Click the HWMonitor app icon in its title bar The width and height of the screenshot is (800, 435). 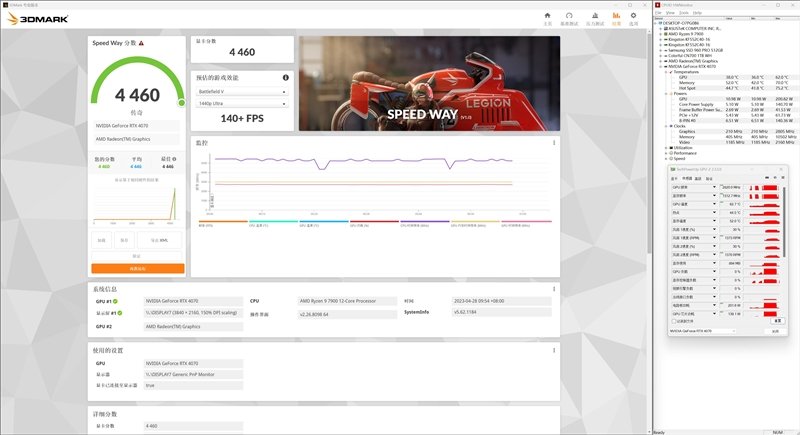658,5
